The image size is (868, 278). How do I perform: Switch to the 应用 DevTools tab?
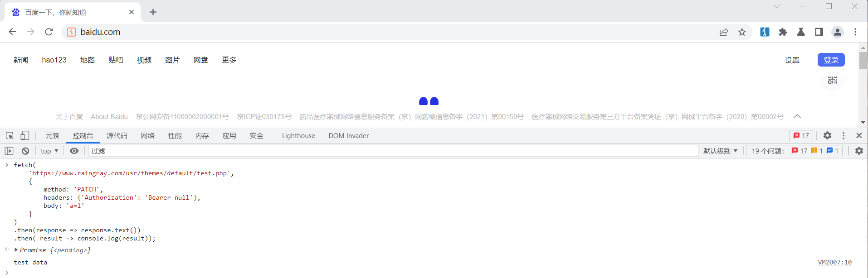tap(229, 136)
